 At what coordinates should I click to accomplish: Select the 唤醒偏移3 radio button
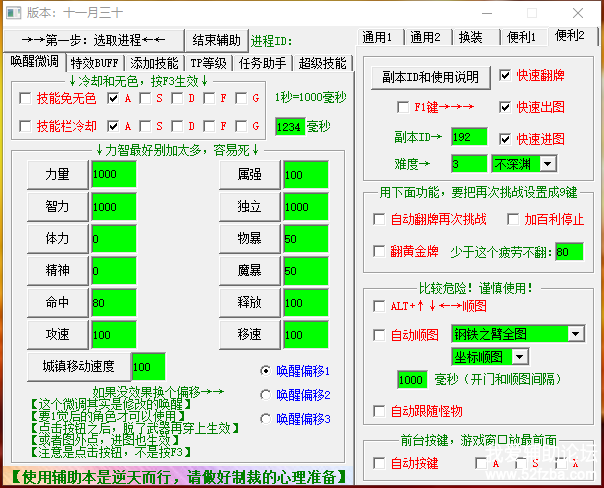tap(265, 419)
